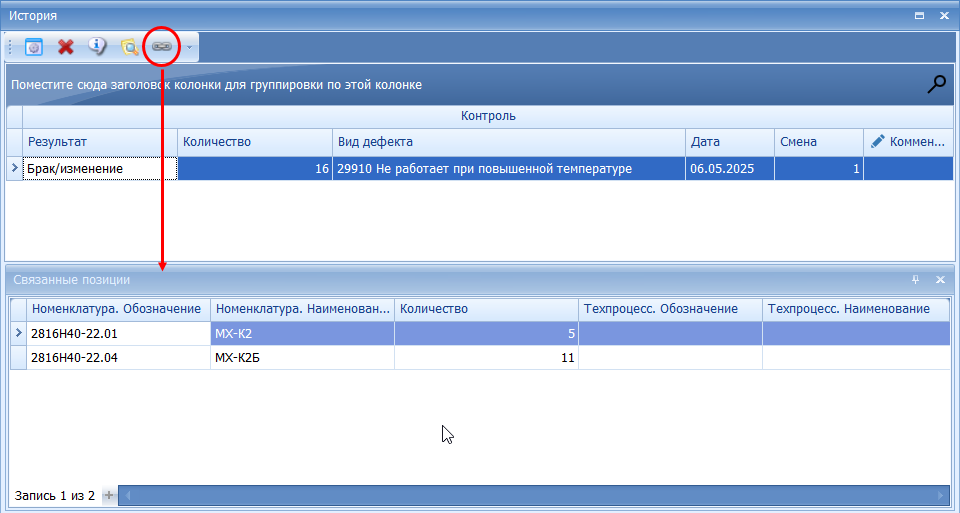Viewport: 960px width, 513px height.
Task: Maximize the История window
Action: [919, 16]
